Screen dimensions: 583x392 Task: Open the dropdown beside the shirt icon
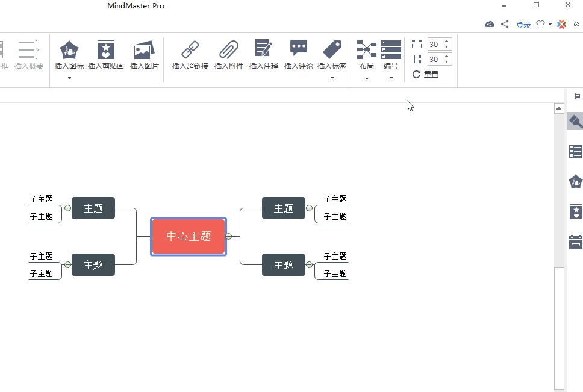pos(550,25)
